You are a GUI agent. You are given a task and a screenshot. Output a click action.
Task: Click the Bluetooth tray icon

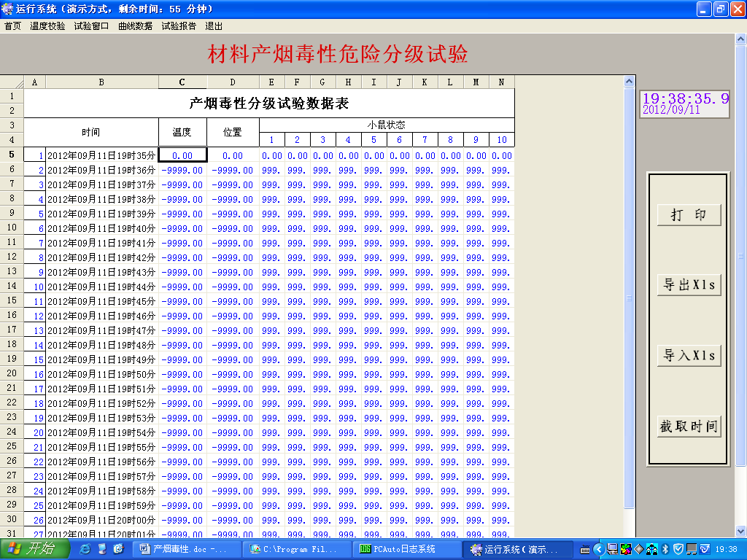(x=665, y=549)
